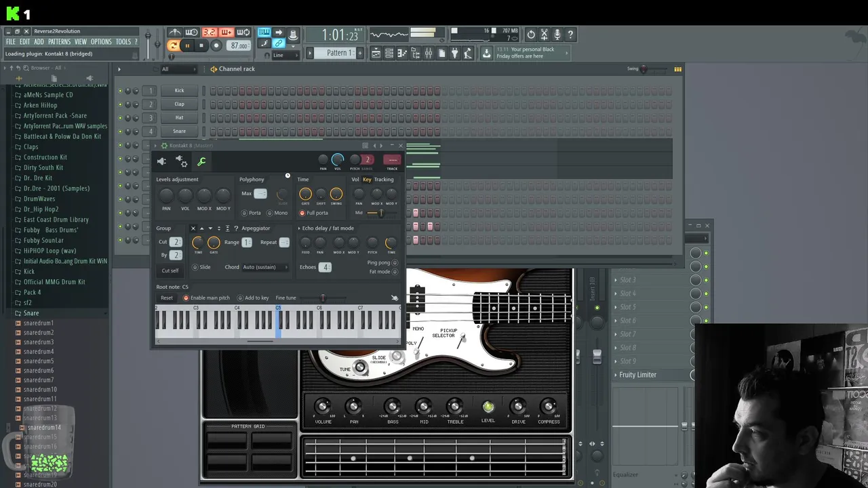
Task: Select the Hat channel button
Action: [179, 117]
